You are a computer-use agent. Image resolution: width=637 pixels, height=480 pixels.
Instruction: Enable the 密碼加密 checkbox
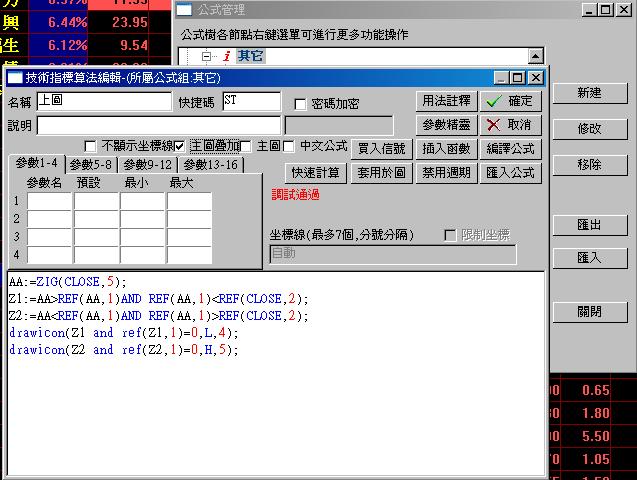click(301, 104)
